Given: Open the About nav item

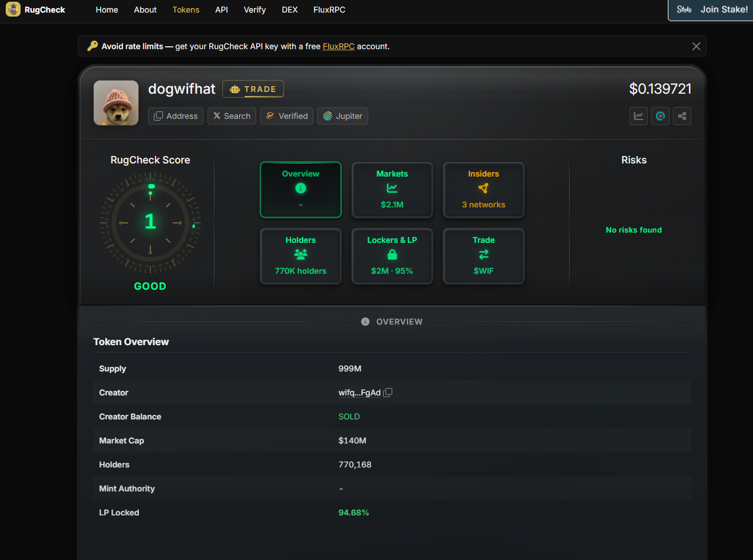Looking at the screenshot, I should tap(145, 10).
